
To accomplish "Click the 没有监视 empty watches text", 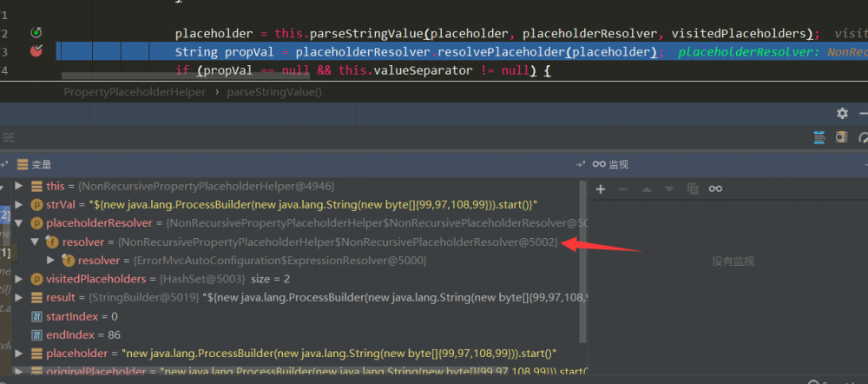I will tap(733, 262).
